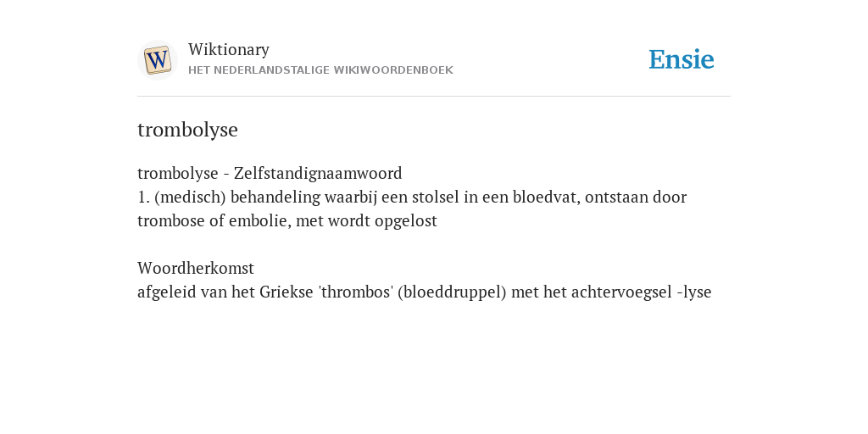Screen dimensions: 868x434
Task: Click the Wiktionary W tile logo icon
Action: pyautogui.click(x=158, y=60)
